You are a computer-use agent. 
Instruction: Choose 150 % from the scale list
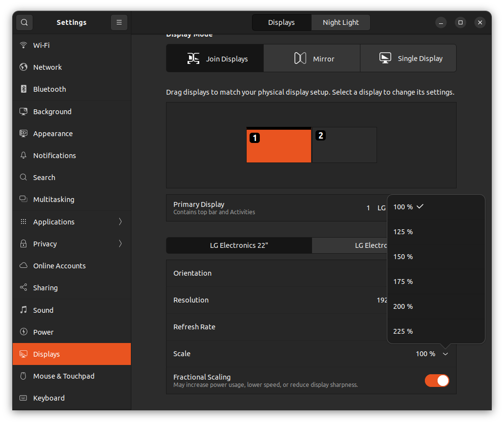(x=403, y=256)
